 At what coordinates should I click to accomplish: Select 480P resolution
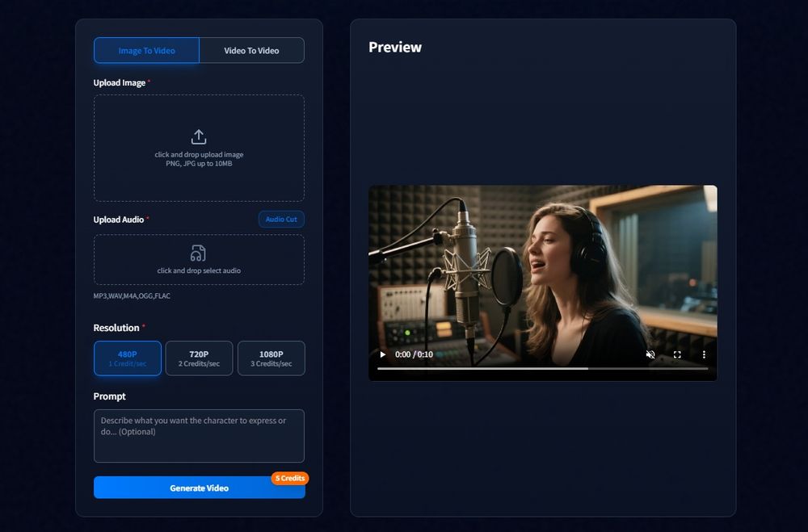point(127,358)
